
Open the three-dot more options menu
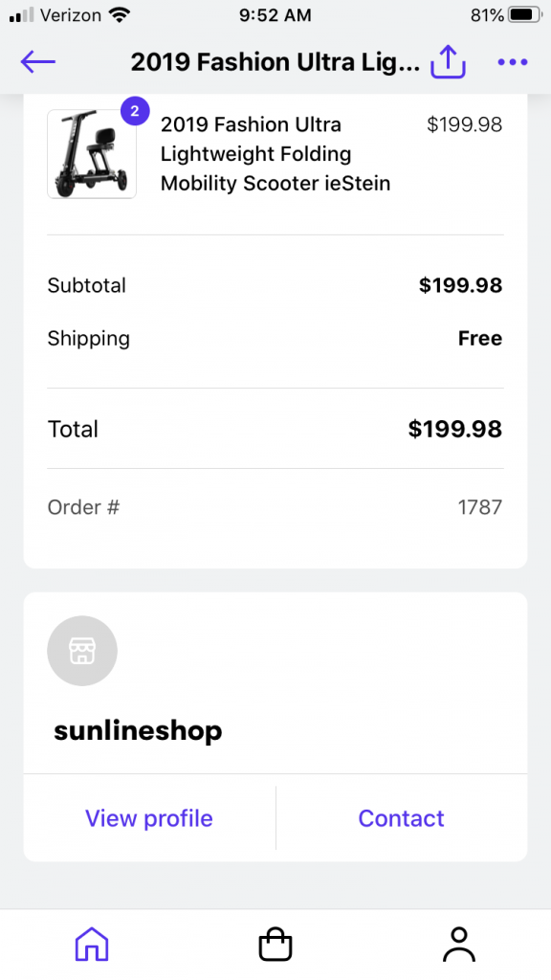pyautogui.click(x=513, y=62)
